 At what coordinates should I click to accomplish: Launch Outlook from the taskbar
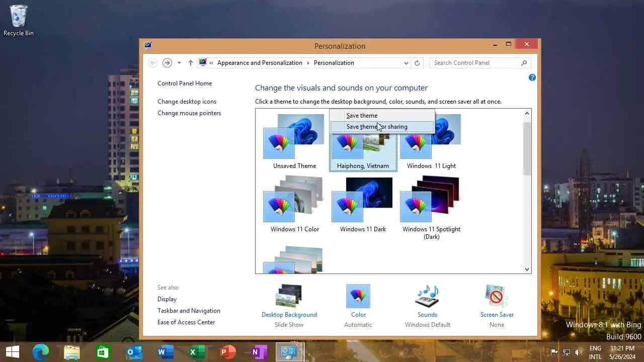(134, 352)
